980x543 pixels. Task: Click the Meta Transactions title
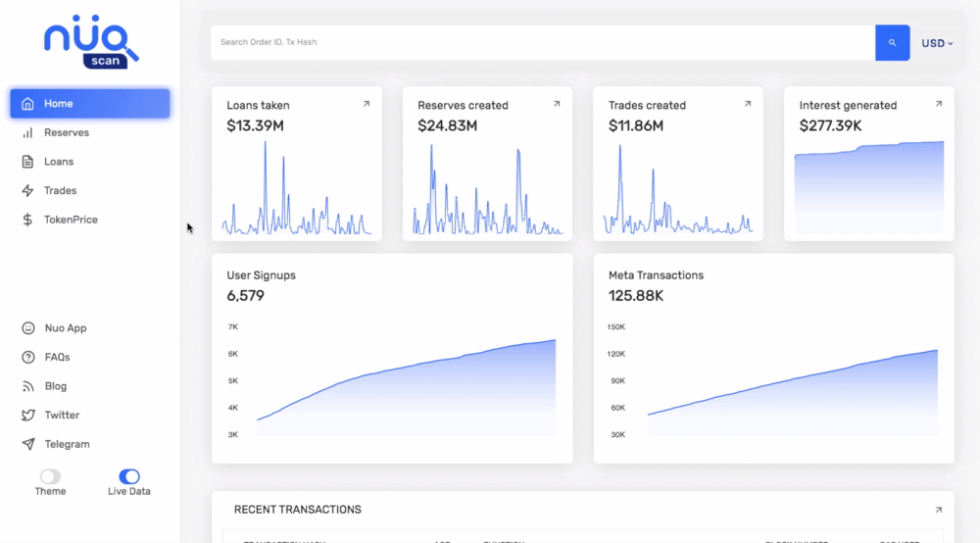pyautogui.click(x=656, y=275)
